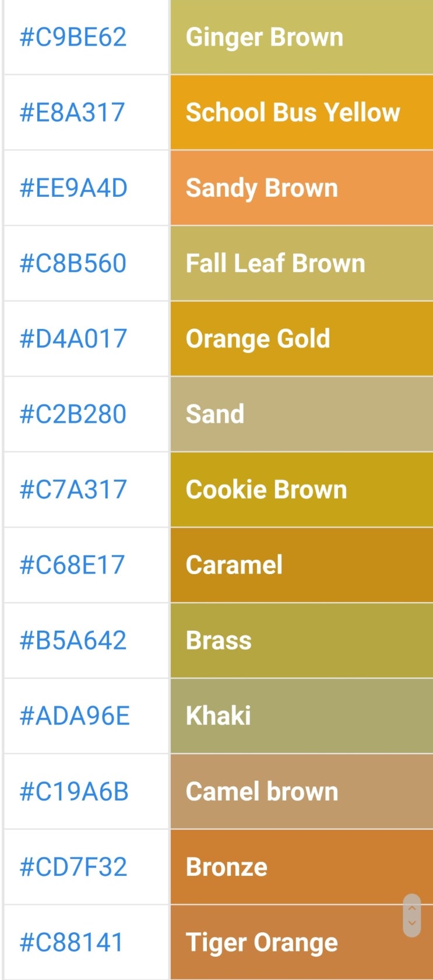Select the School Bus Yellow swatch
The image size is (433, 980).
click(x=301, y=112)
